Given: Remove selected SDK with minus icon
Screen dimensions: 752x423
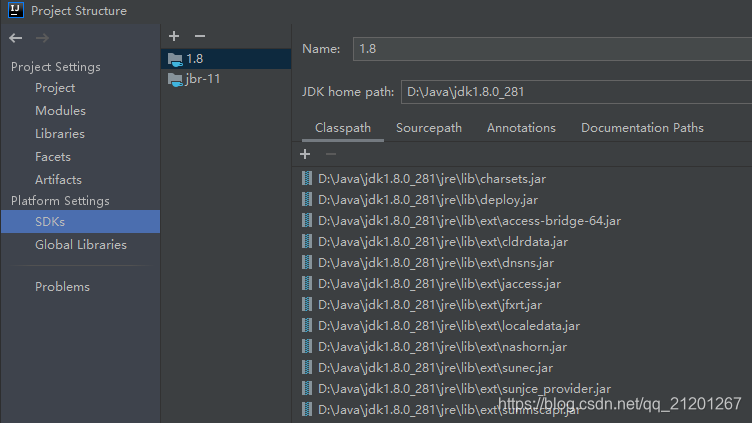Looking at the screenshot, I should (x=200, y=36).
